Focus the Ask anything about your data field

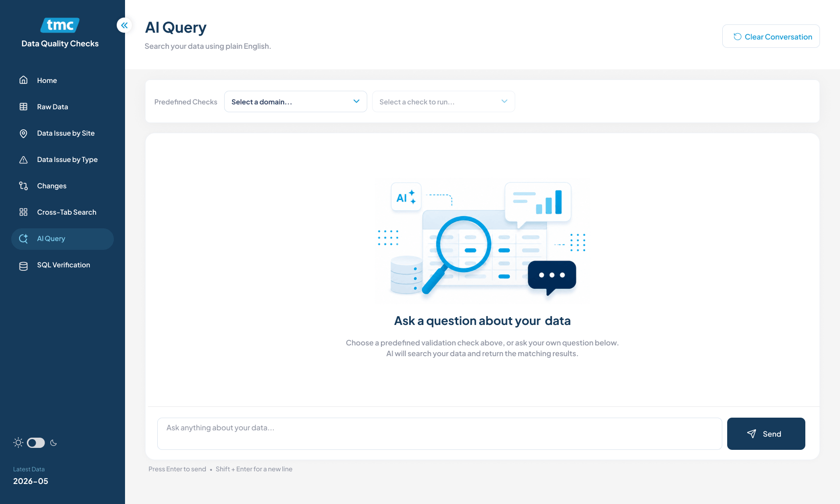pyautogui.click(x=440, y=434)
